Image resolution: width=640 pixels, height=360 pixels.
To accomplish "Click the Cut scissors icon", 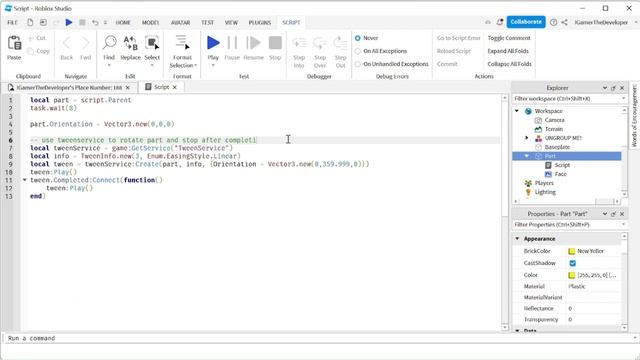I will 31,38.
